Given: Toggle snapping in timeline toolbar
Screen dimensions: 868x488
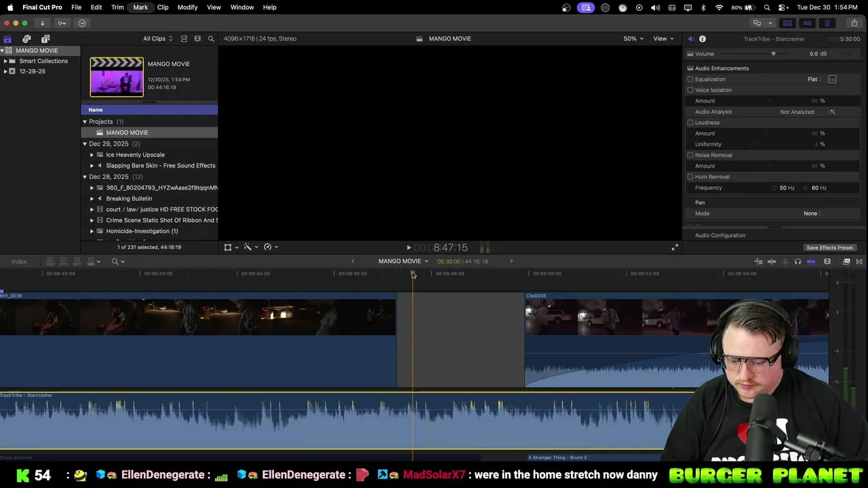Looking at the screenshot, I should pos(811,262).
